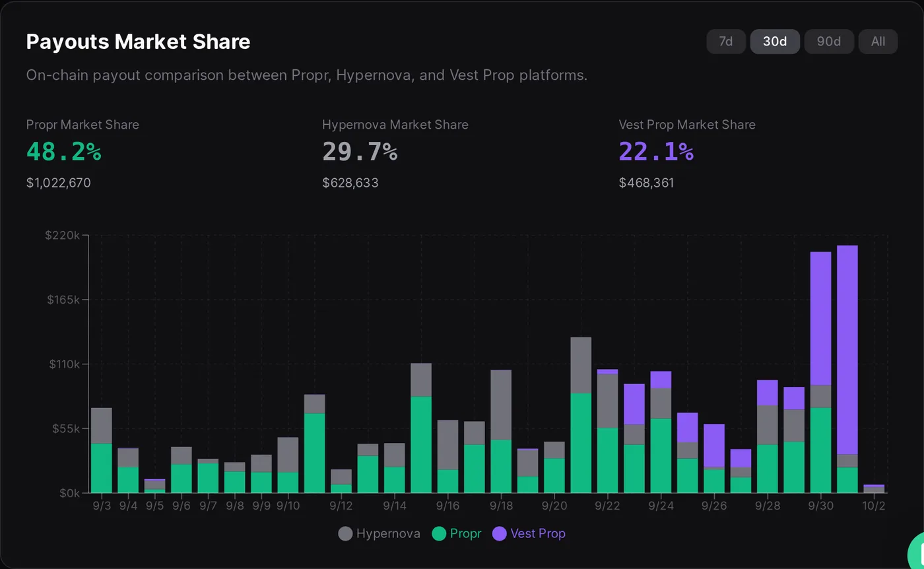Show the All time range
The width and height of the screenshot is (924, 569).
pyautogui.click(x=878, y=42)
